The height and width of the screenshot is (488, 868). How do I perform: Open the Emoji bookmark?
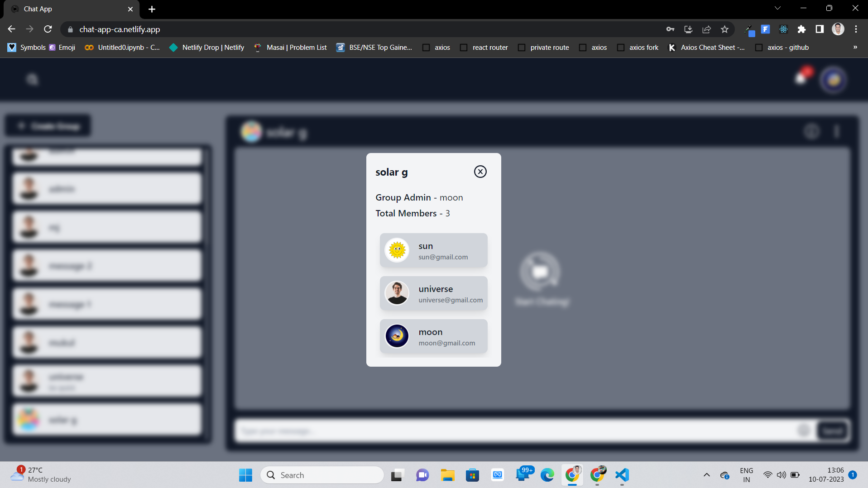click(x=62, y=48)
